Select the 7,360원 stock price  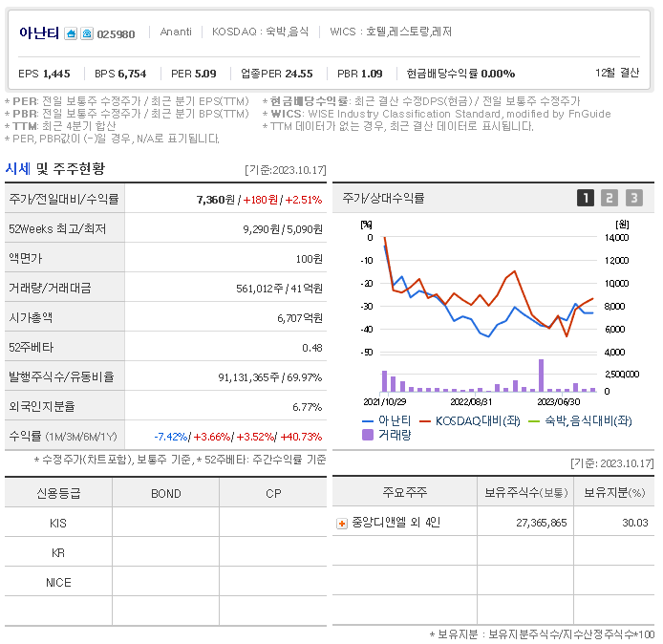coord(216,200)
